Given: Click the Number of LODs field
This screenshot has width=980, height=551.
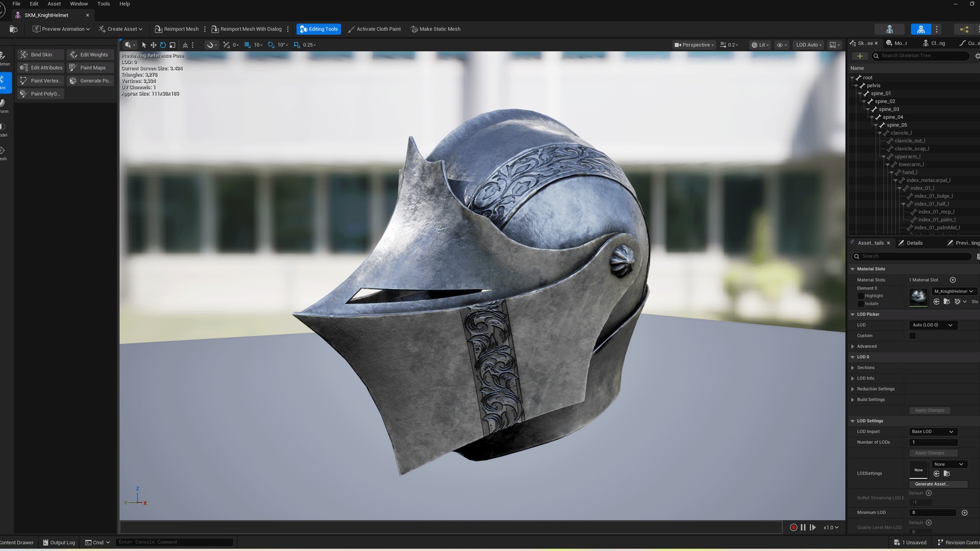Looking at the screenshot, I should [933, 442].
